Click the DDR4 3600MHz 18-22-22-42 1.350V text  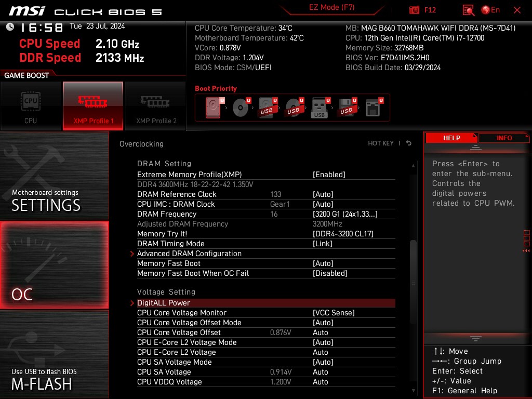point(195,184)
